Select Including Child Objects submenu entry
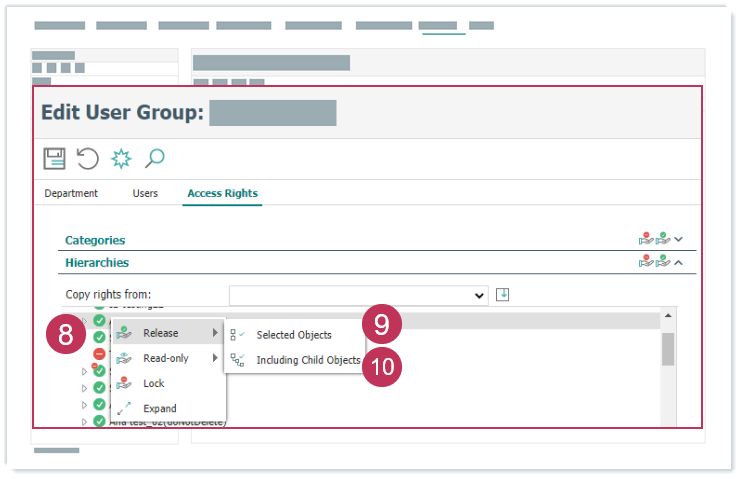The width and height of the screenshot is (741, 479). [x=306, y=360]
